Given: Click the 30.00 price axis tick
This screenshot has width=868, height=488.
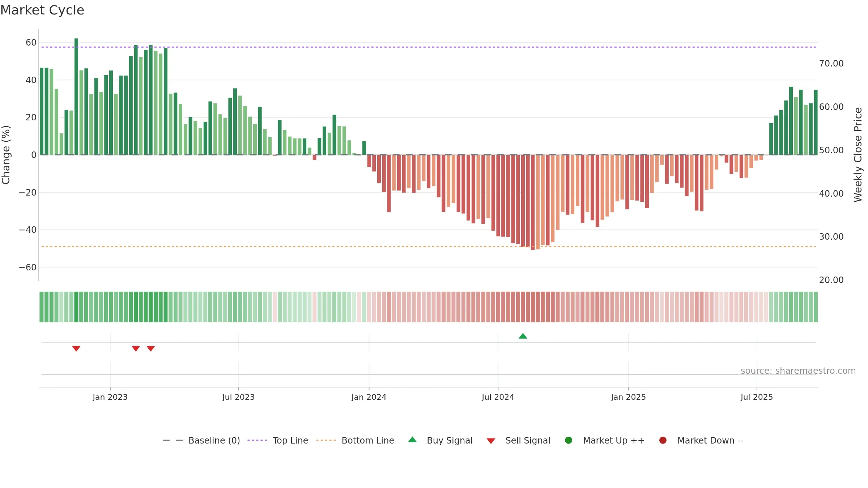Looking at the screenshot, I should [831, 237].
